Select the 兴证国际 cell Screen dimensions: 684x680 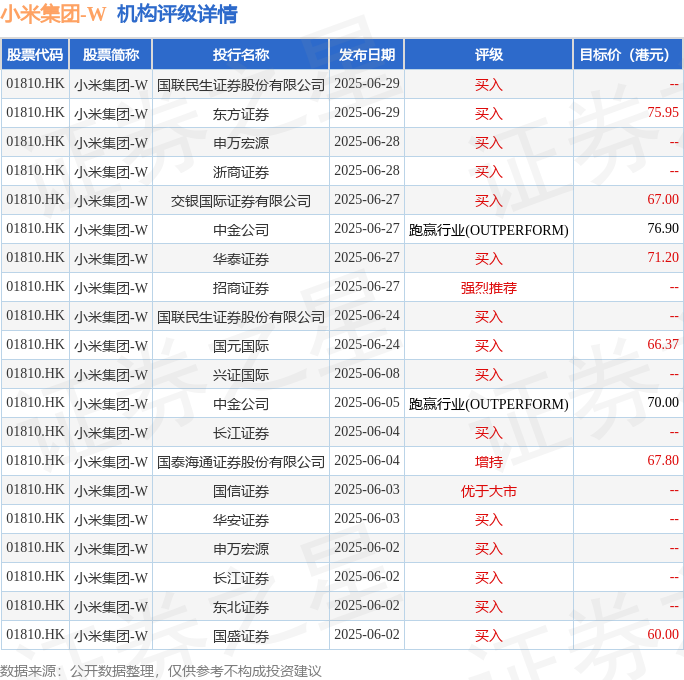241,375
